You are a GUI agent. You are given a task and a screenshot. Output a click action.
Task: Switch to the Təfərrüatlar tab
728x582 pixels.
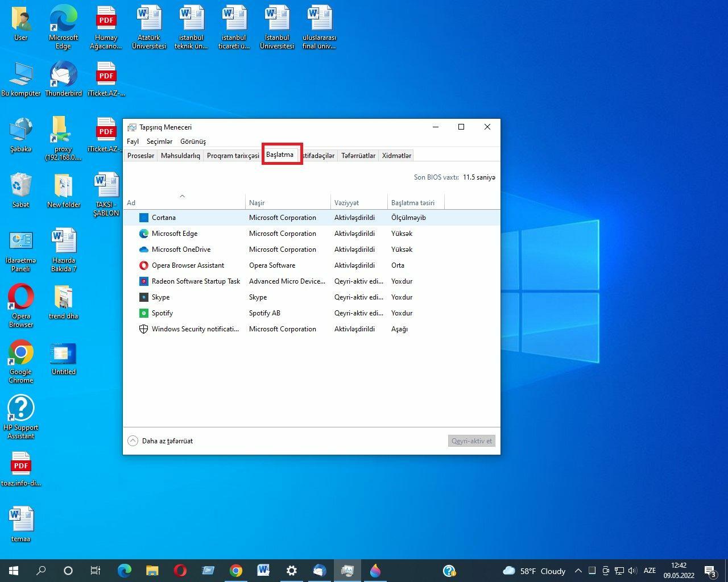(x=358, y=156)
